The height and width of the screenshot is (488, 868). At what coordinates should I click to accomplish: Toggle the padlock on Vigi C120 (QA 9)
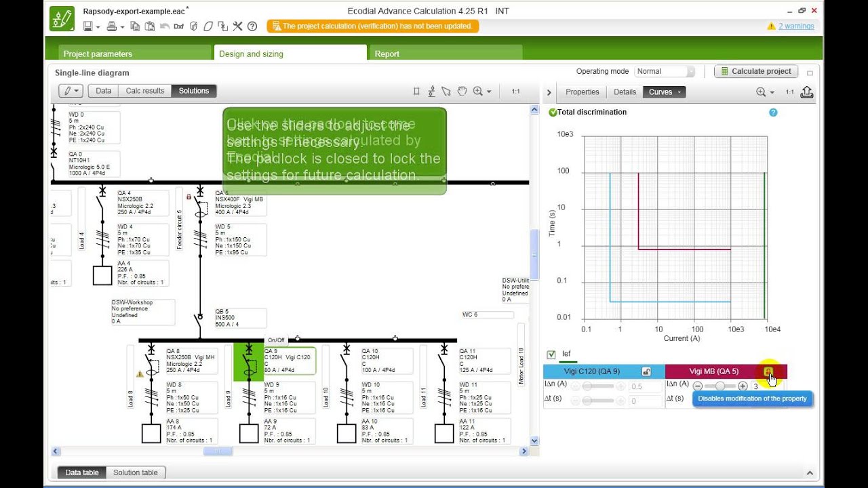click(x=646, y=371)
